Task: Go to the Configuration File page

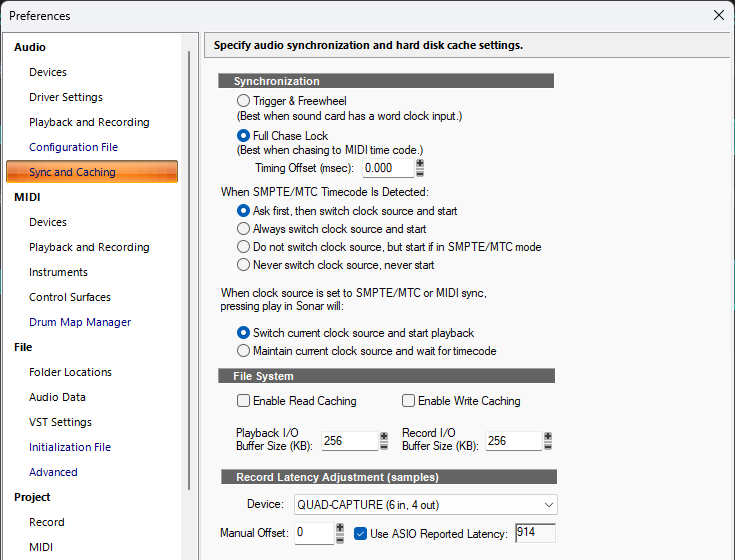Action: tap(74, 147)
